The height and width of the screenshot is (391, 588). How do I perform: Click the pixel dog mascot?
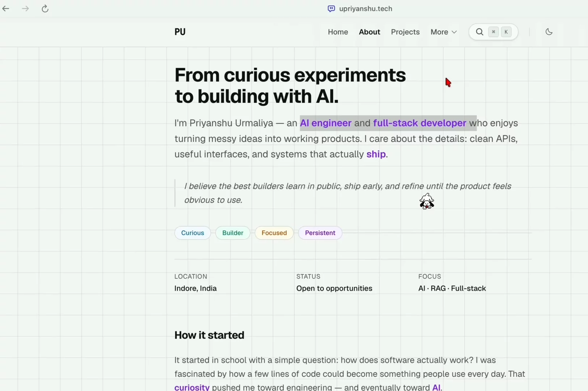pos(427,201)
